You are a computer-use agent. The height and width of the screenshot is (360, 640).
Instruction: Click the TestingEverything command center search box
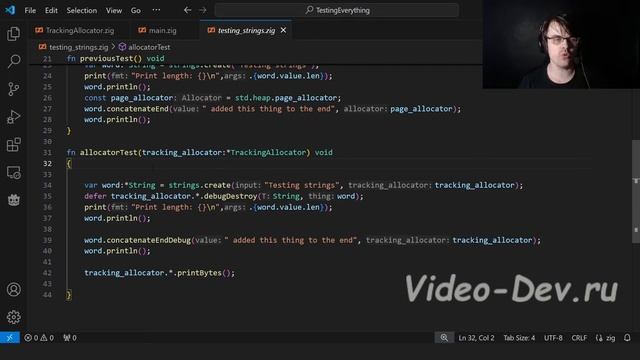pyautogui.click(x=337, y=10)
